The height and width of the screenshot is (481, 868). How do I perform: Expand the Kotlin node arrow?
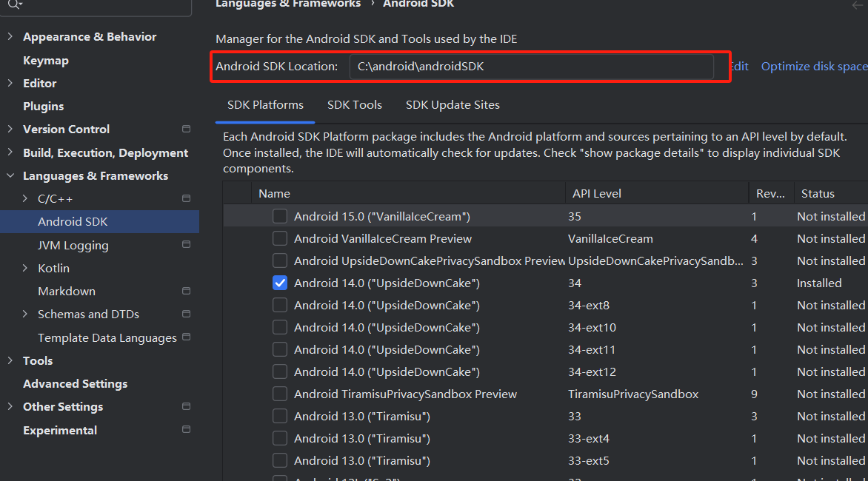tap(25, 268)
